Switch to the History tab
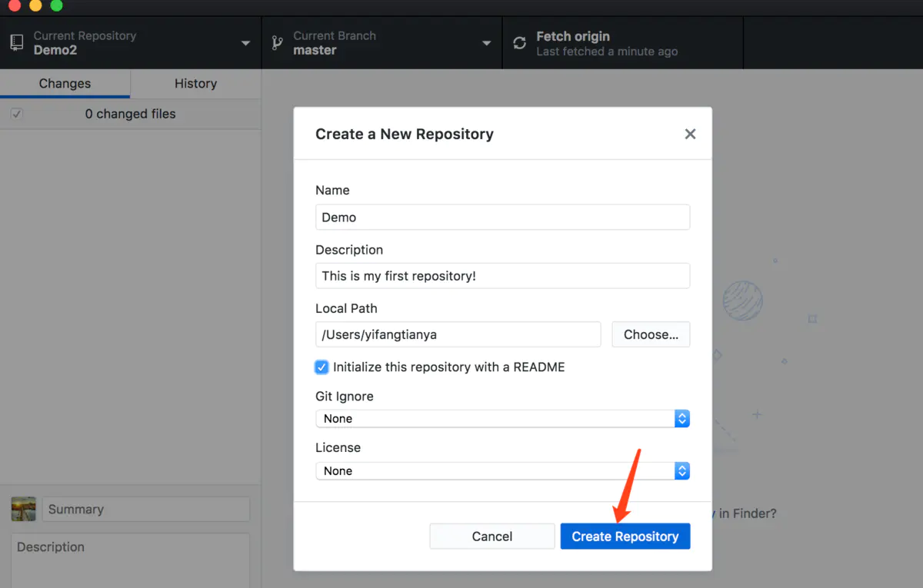The image size is (923, 588). 195,83
